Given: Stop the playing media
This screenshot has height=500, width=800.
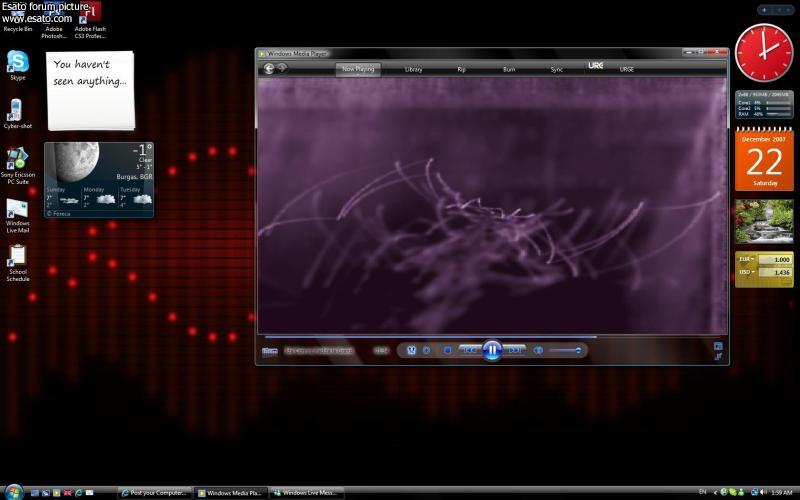Looking at the screenshot, I should pyautogui.click(x=447, y=351).
